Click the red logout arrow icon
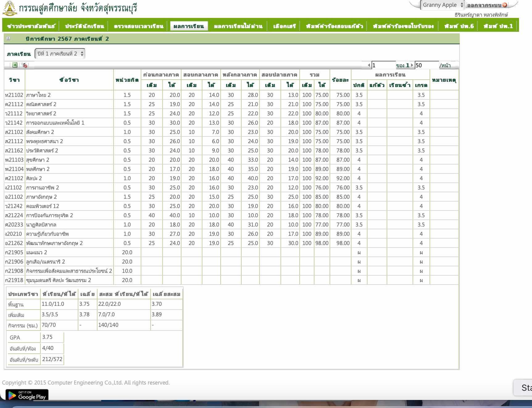This screenshot has width=532, height=408. click(505, 5)
